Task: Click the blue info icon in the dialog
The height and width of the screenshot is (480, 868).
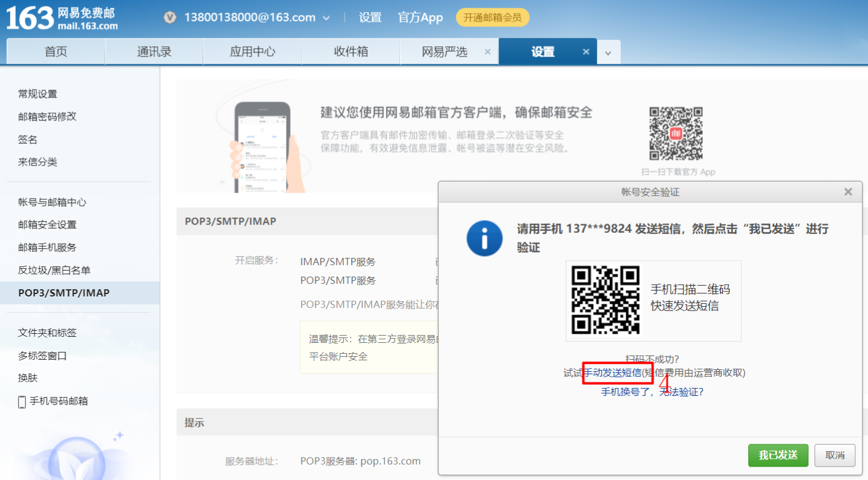Action: click(484, 238)
